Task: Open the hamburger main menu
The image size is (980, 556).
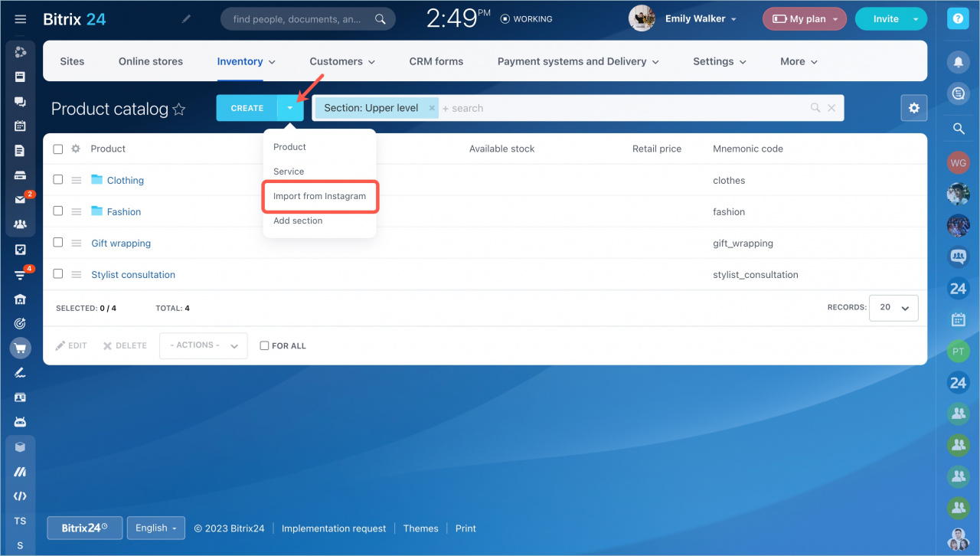Action: (21, 19)
